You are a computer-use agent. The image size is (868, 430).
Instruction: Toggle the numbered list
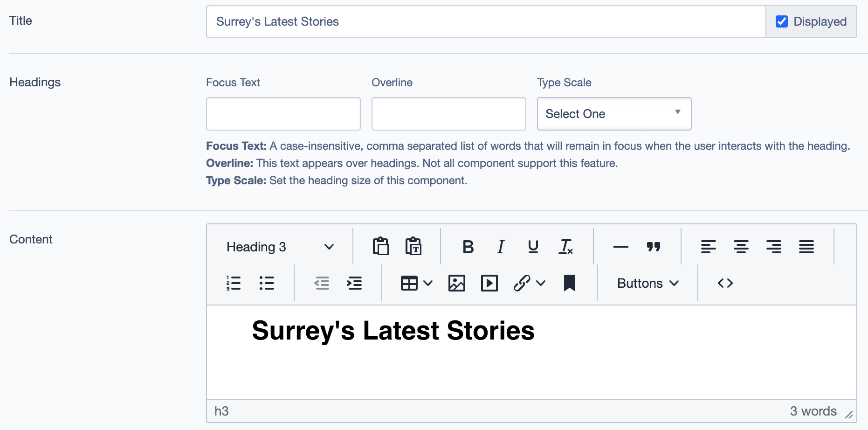[x=234, y=283]
